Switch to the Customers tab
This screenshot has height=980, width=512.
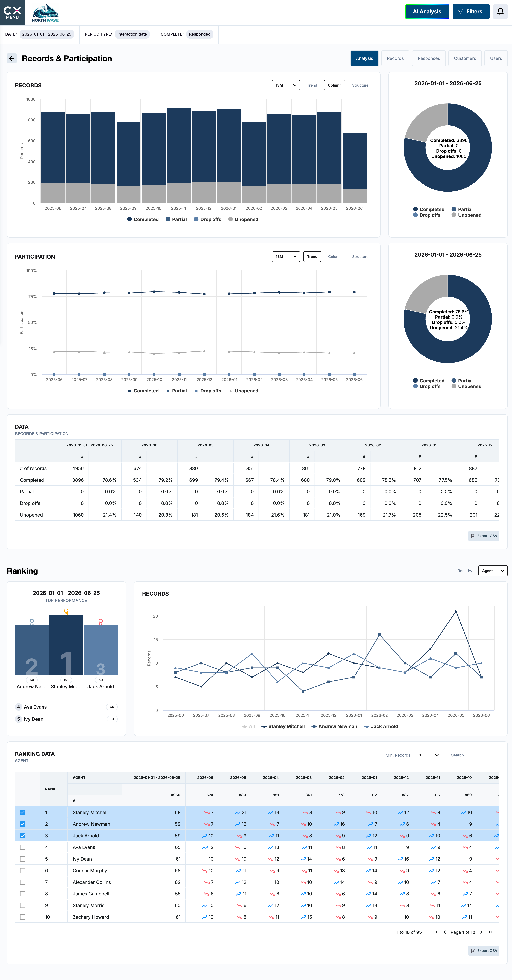click(465, 59)
